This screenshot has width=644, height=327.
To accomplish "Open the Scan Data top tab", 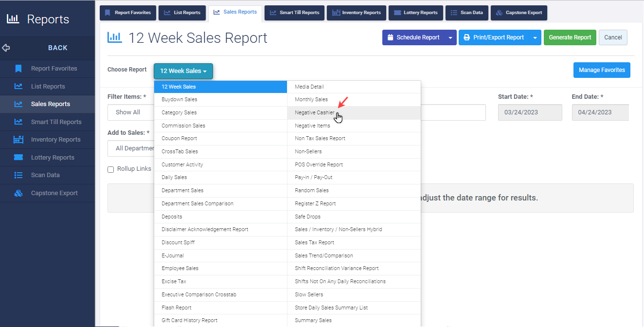I will (467, 13).
